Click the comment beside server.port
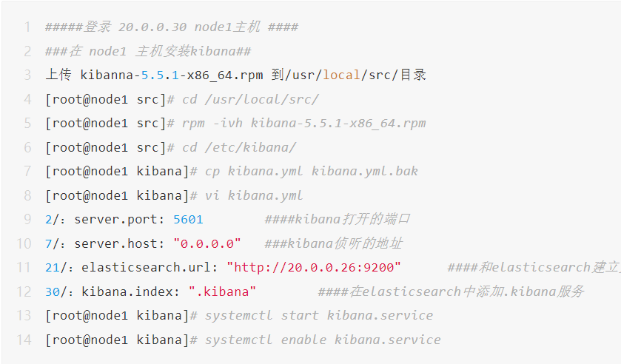The image size is (621, 364). tap(338, 219)
